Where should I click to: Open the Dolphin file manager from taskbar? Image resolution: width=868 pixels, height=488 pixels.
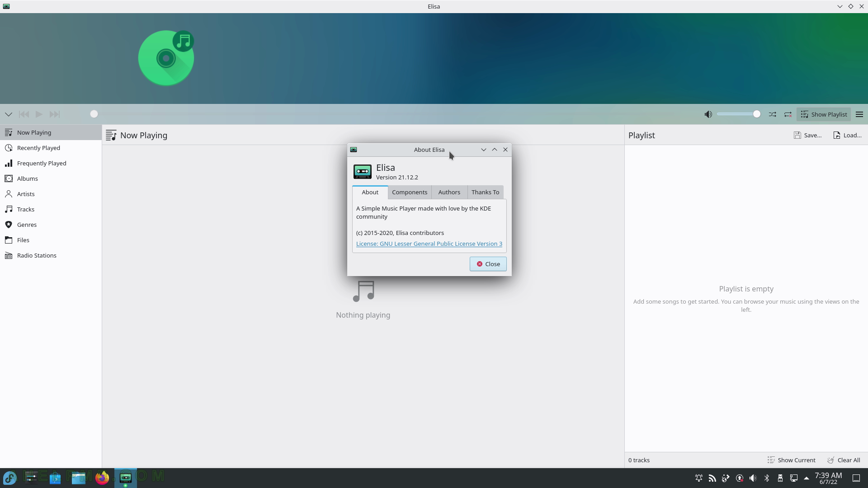[x=79, y=478]
